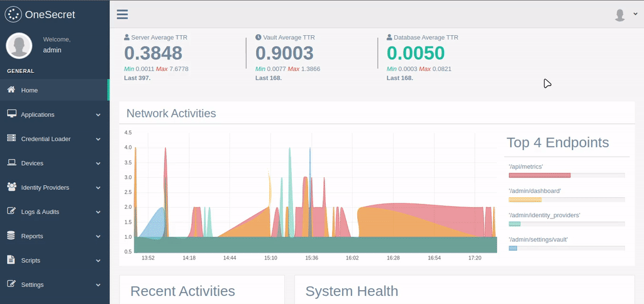This screenshot has width=644, height=304.
Task: Expand the Credential Loader chevron
Action: pyautogui.click(x=98, y=139)
